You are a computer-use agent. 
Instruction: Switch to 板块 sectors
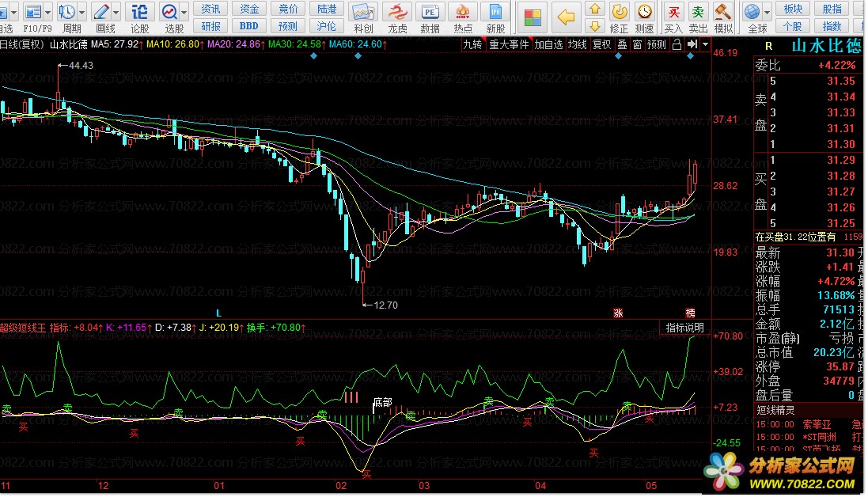(793, 9)
